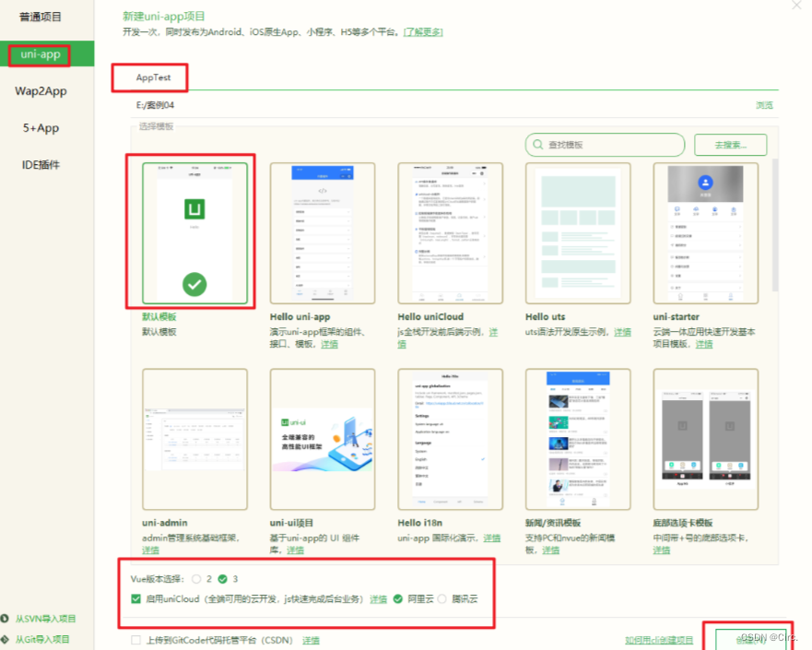This screenshot has width=812, height=650.
Task: Open 详情 link for uni-ui项目
Action: pyautogui.click(x=295, y=550)
